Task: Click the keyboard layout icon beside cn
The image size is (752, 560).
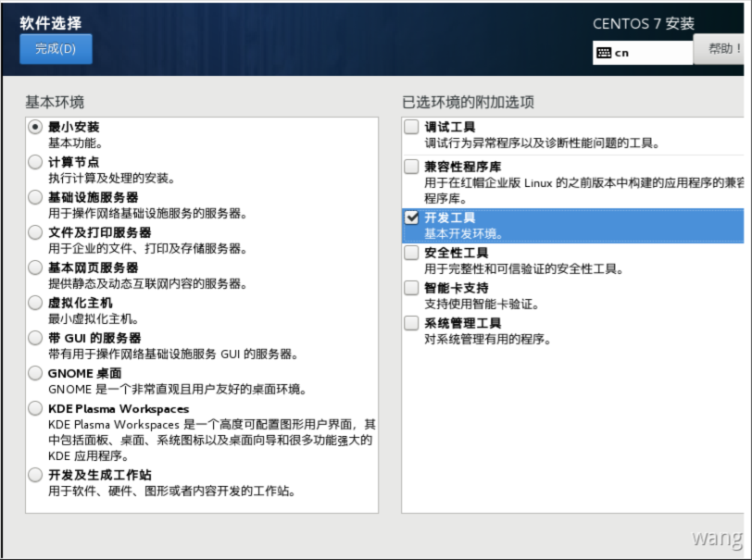Action: (604, 53)
